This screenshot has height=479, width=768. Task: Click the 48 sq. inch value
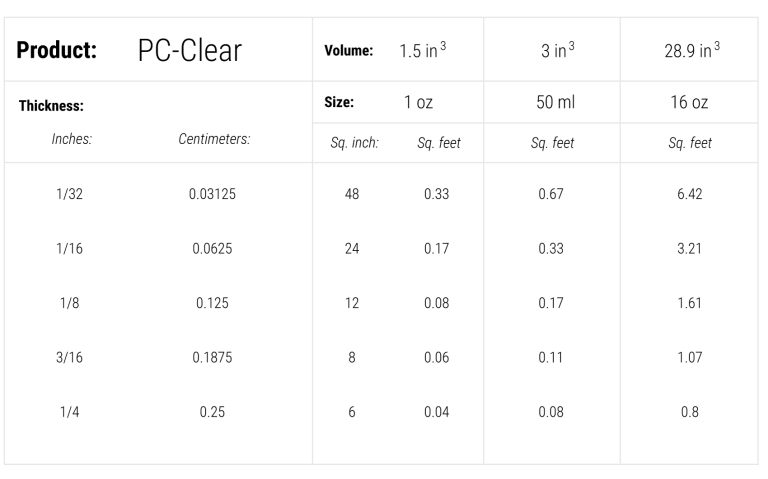click(x=352, y=194)
